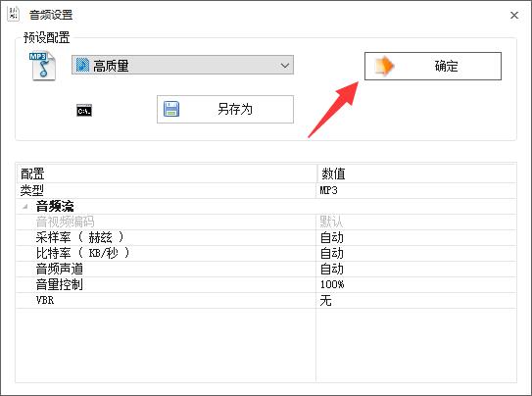
Task: Click the MP3 file format icon
Action: (x=42, y=66)
